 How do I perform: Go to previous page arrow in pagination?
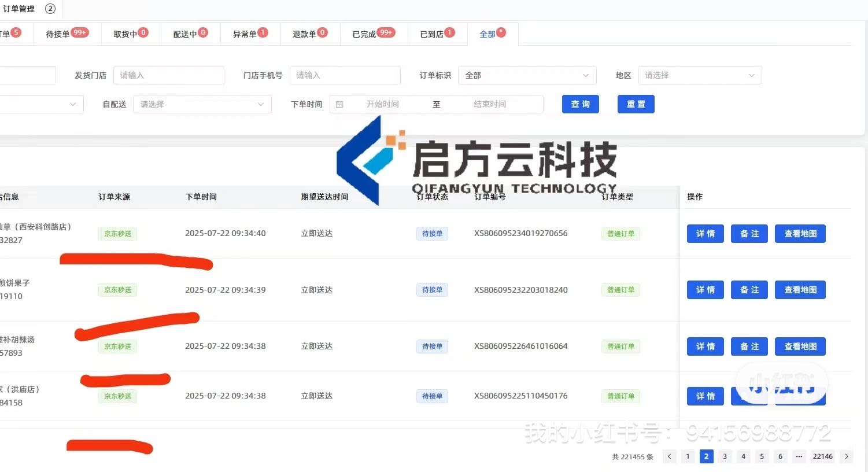coord(669,456)
